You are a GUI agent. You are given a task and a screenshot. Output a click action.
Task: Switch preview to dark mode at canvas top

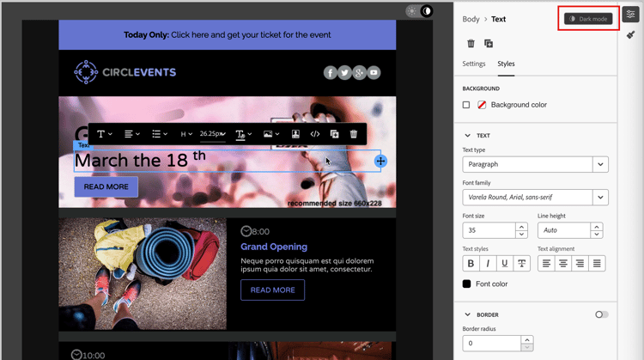[426, 11]
